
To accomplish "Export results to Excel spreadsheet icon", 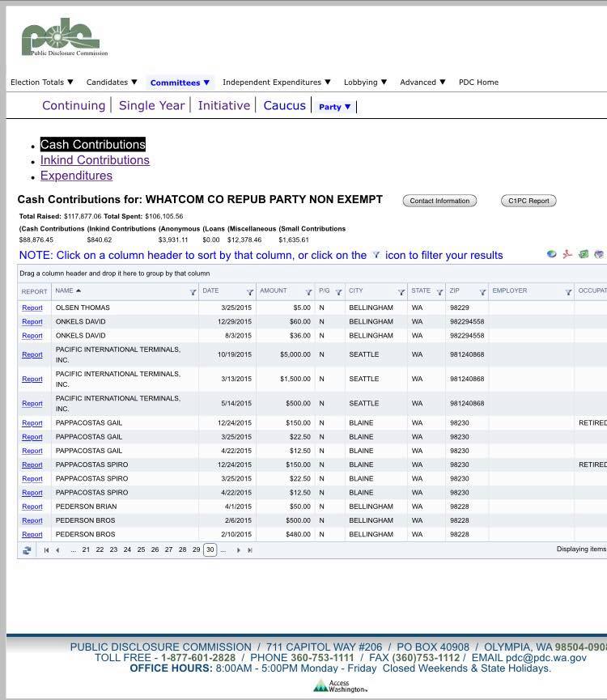I will [x=583, y=254].
